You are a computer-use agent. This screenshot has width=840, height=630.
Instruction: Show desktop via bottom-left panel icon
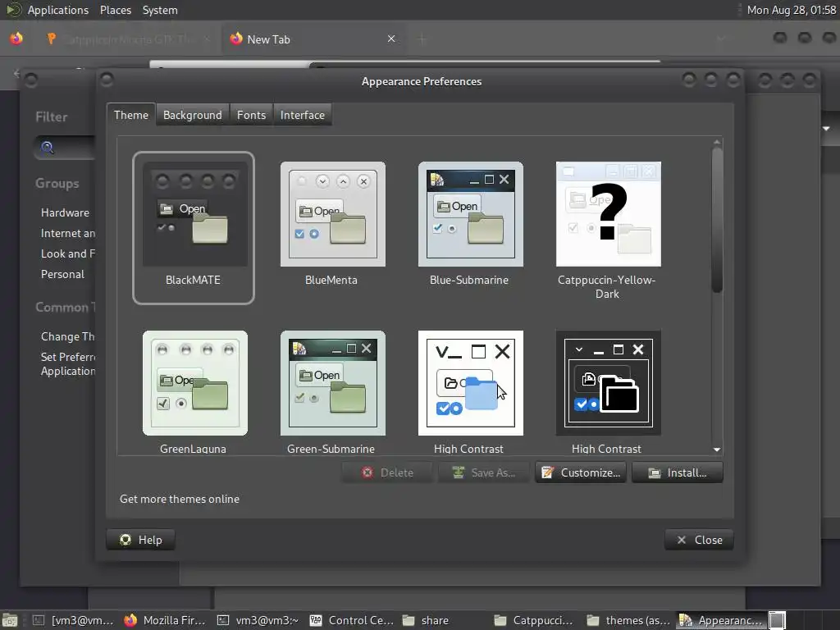pos(10,620)
